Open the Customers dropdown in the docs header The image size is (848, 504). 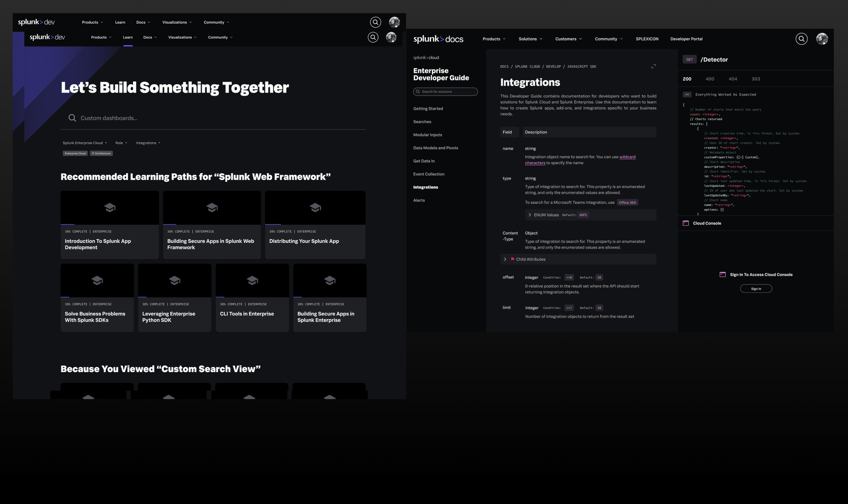click(569, 39)
